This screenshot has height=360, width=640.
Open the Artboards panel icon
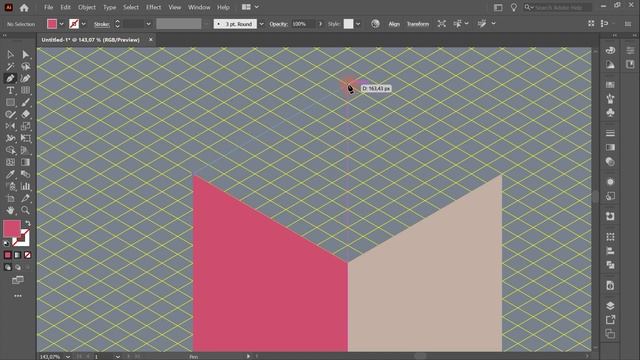tap(610, 334)
